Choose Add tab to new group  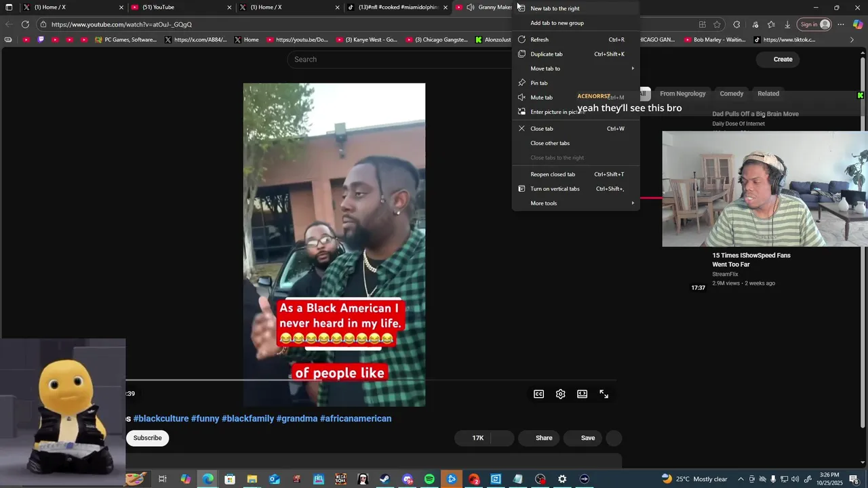(576, 23)
